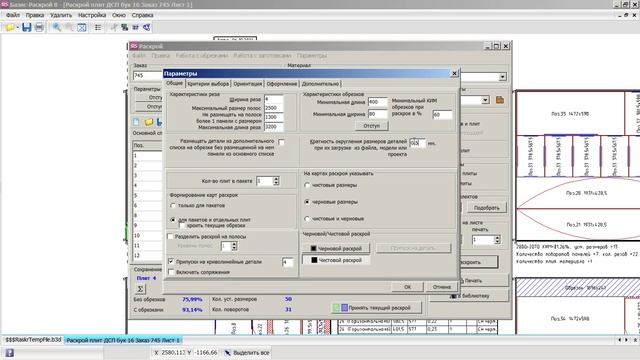Click the Кол-во плит в пакете stepper arrows
640x360 pixels.
(276, 181)
